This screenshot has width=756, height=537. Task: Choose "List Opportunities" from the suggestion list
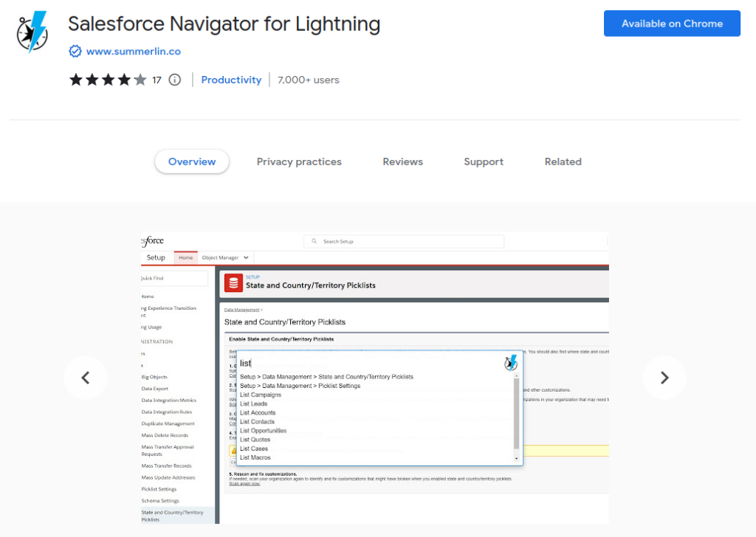point(264,431)
